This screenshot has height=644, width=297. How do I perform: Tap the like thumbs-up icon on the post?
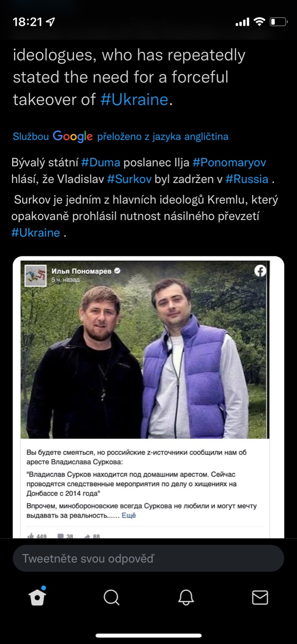click(31, 536)
